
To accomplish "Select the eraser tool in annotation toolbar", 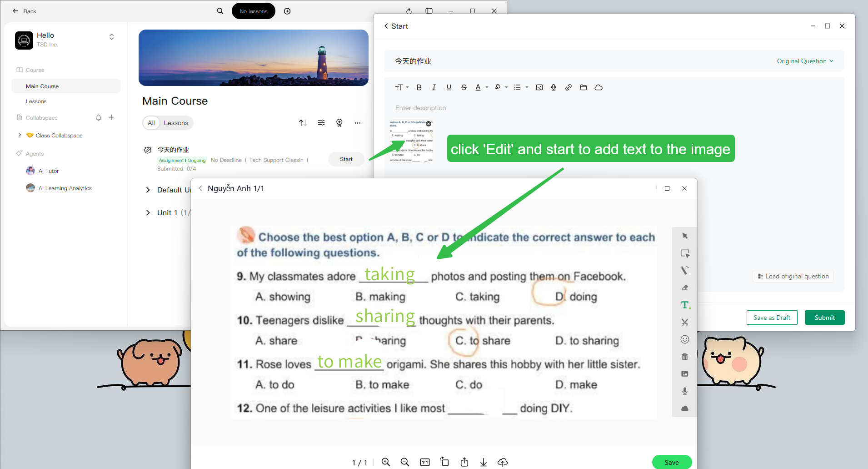I will (x=685, y=287).
